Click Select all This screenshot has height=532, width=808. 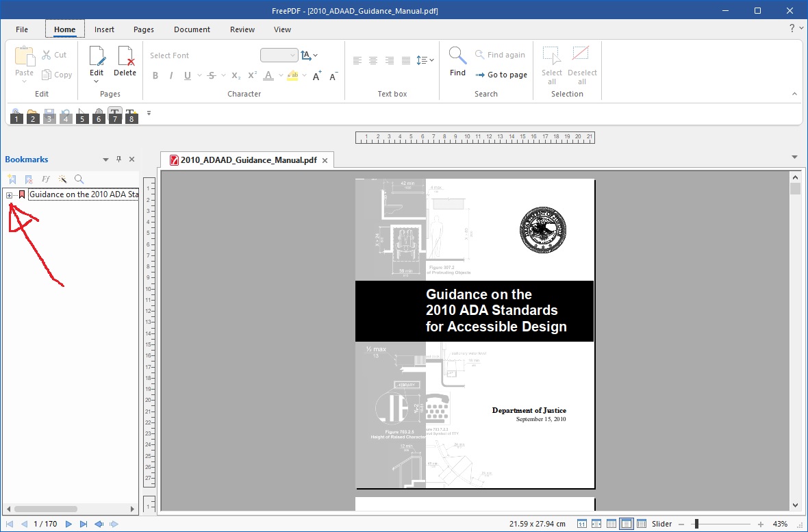(552, 66)
